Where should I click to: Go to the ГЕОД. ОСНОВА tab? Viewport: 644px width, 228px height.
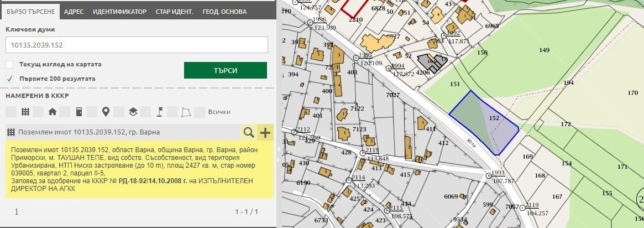pyautogui.click(x=224, y=11)
